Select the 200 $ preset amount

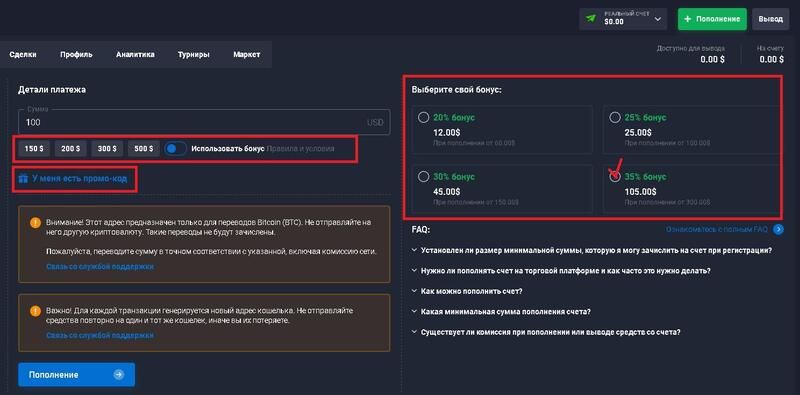tap(70, 149)
